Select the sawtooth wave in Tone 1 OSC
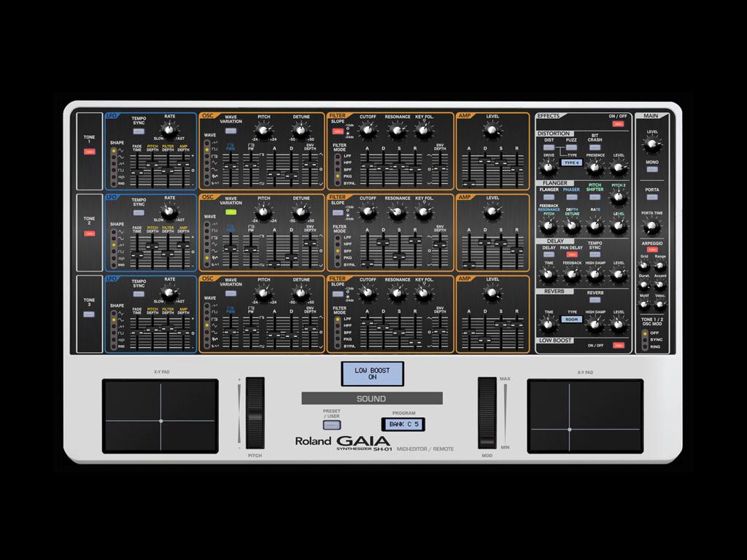The height and width of the screenshot is (560, 747). point(207,143)
